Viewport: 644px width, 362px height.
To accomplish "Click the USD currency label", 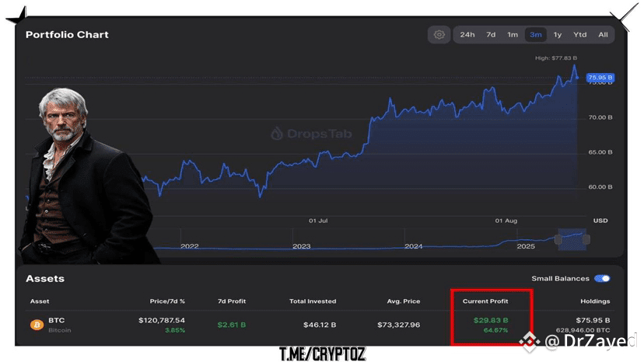I will pyautogui.click(x=600, y=221).
